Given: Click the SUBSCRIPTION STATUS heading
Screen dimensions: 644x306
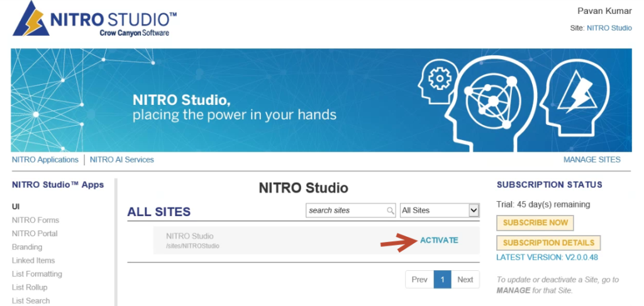Looking at the screenshot, I should tap(550, 185).
